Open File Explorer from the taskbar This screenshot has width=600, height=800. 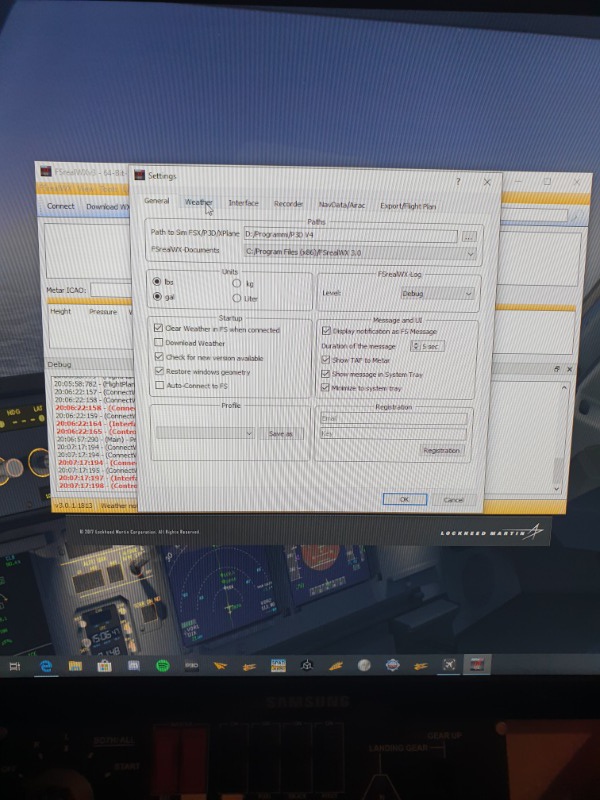[x=75, y=666]
